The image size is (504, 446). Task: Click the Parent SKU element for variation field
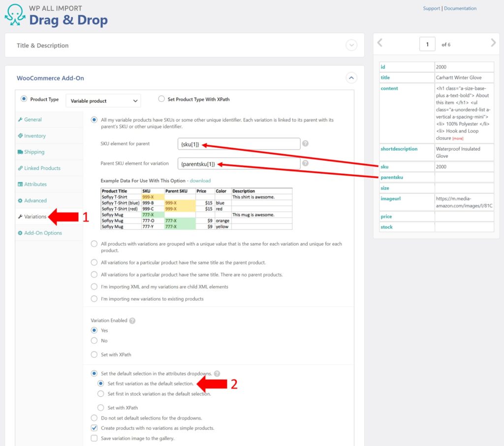tap(239, 163)
